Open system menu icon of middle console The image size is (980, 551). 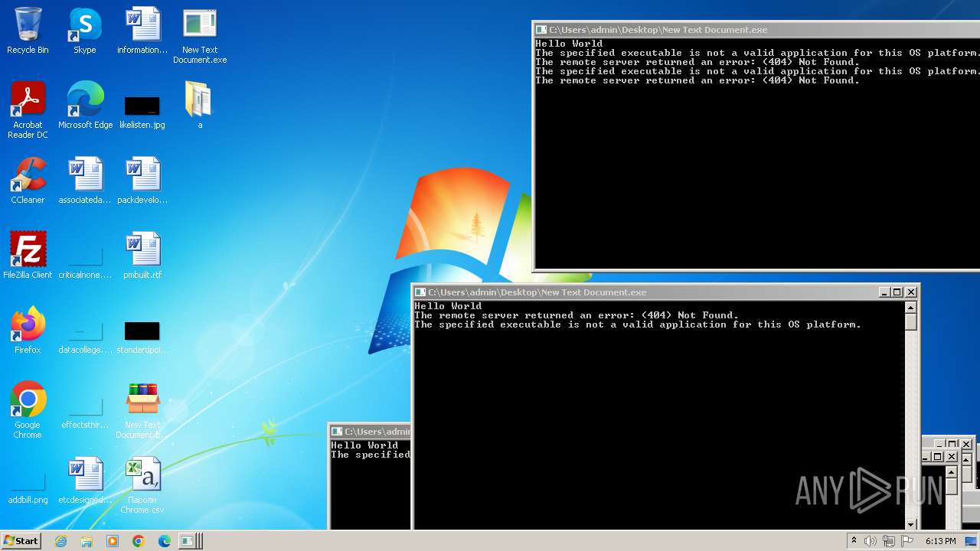pos(420,292)
